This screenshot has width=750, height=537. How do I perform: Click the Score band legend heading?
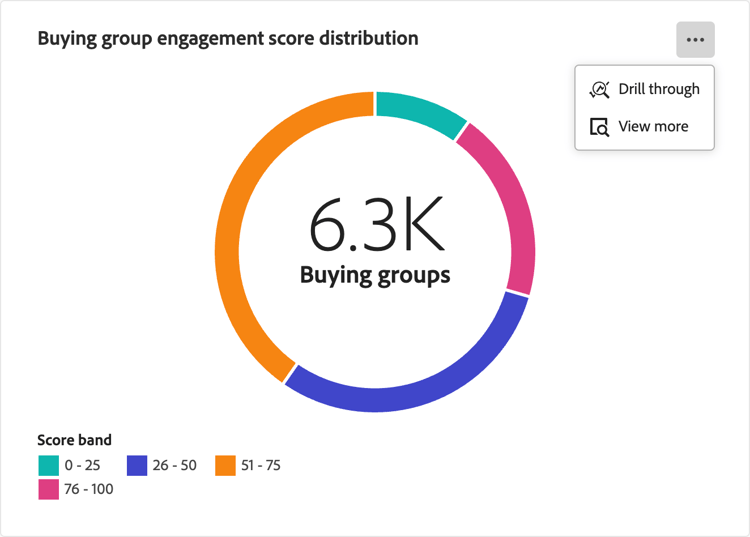(74, 440)
